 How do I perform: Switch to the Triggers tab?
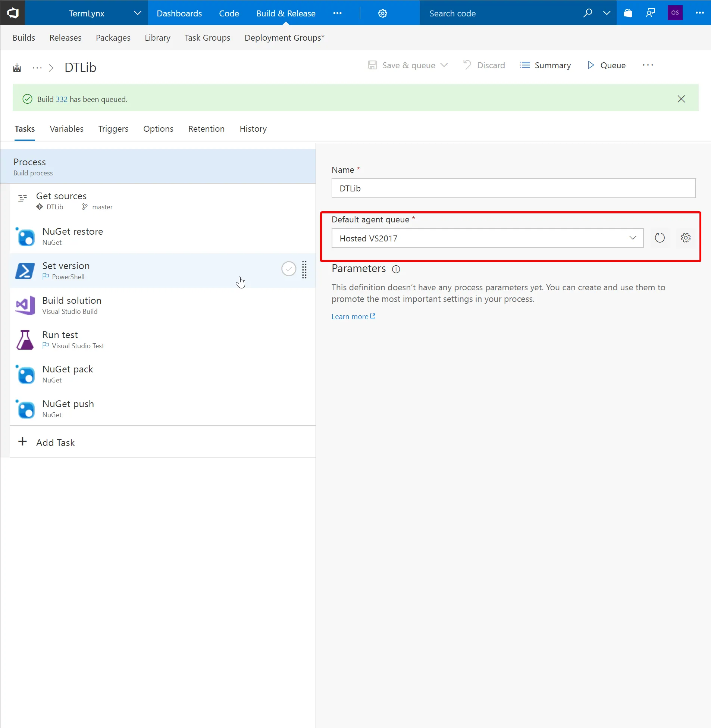click(113, 129)
